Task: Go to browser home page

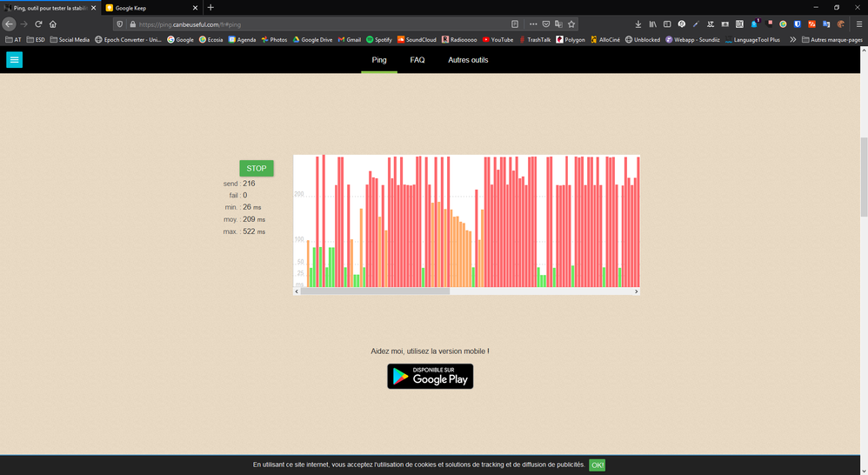Action: 53,24
